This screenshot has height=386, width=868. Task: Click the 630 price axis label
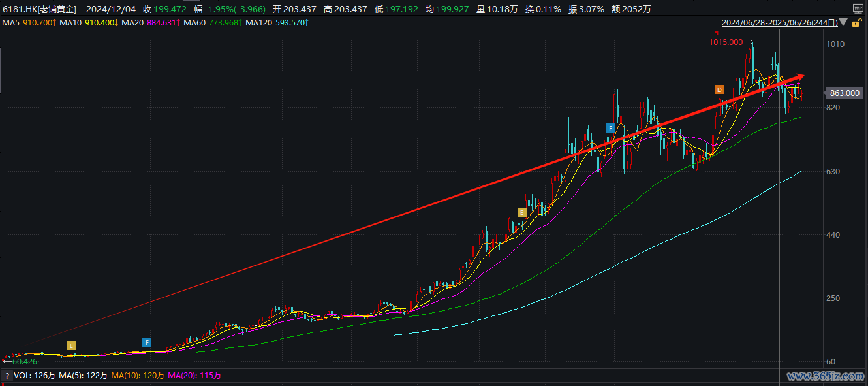(833, 171)
